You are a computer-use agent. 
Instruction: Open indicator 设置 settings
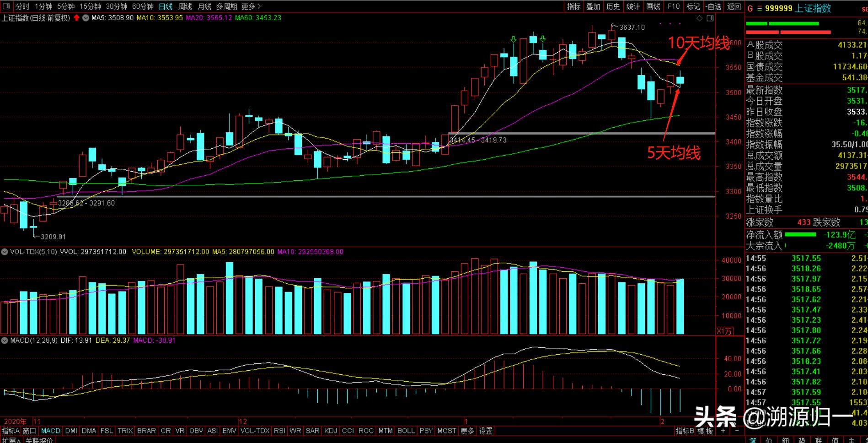486,431
